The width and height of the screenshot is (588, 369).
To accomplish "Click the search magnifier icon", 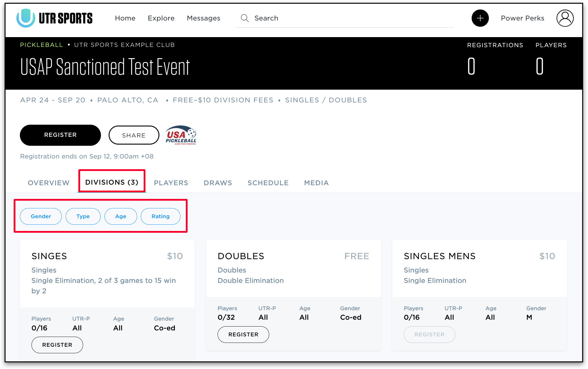I will [x=245, y=18].
